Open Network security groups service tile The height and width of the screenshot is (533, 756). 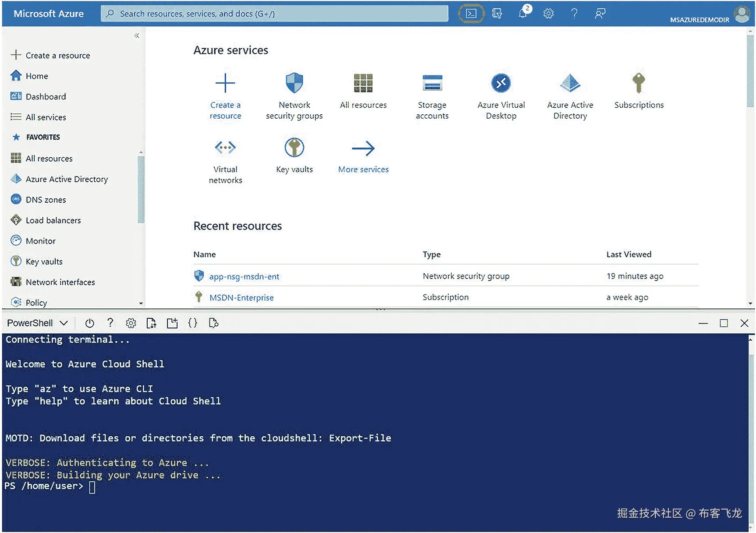coord(295,96)
